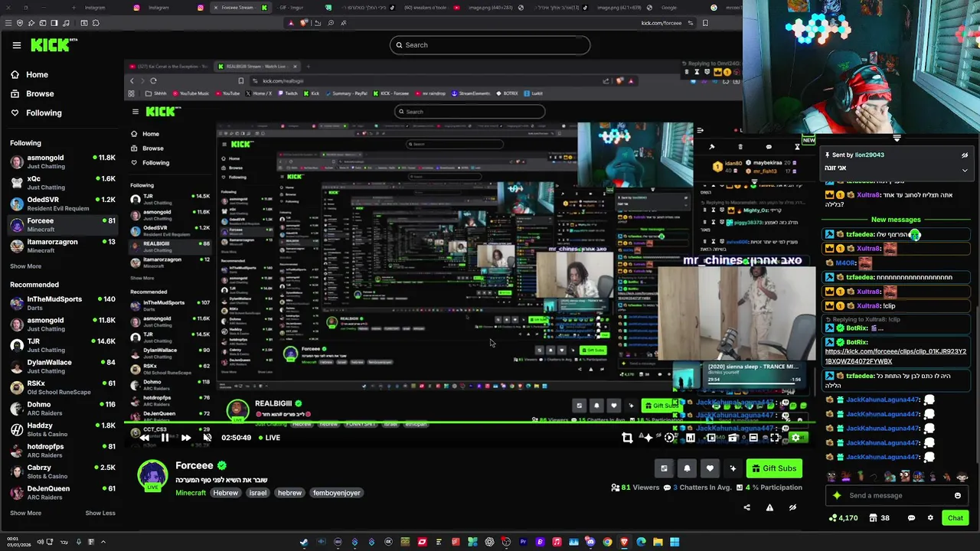
Task: Click the femboyenjoyer tag
Action: coord(337,493)
